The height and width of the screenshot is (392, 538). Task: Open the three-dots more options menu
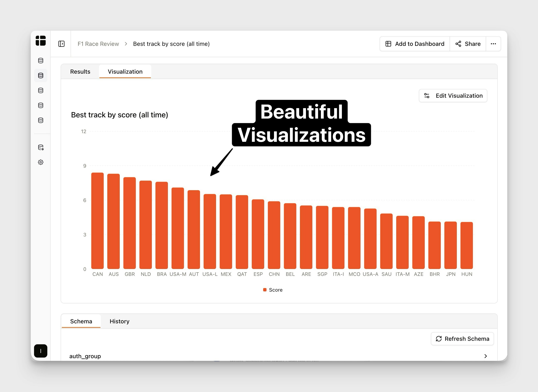(x=493, y=44)
